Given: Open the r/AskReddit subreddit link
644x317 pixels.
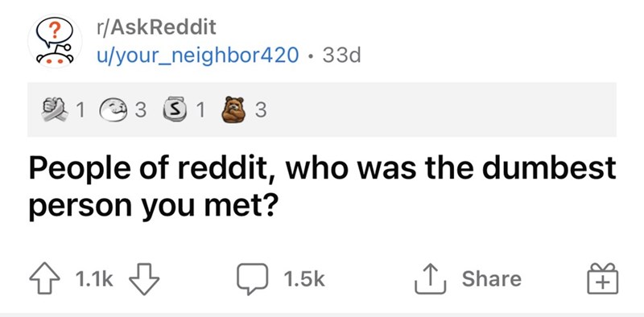Looking at the screenshot, I should [156, 27].
